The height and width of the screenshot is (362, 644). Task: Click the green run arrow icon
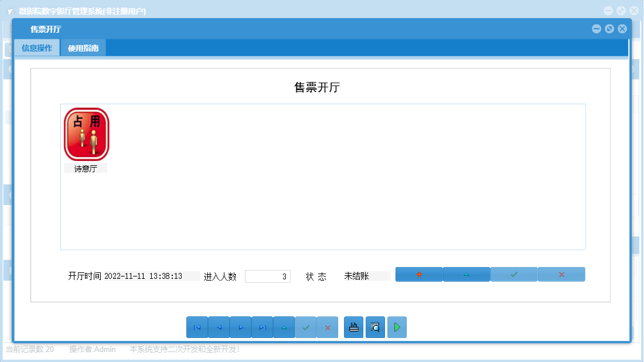click(x=397, y=327)
